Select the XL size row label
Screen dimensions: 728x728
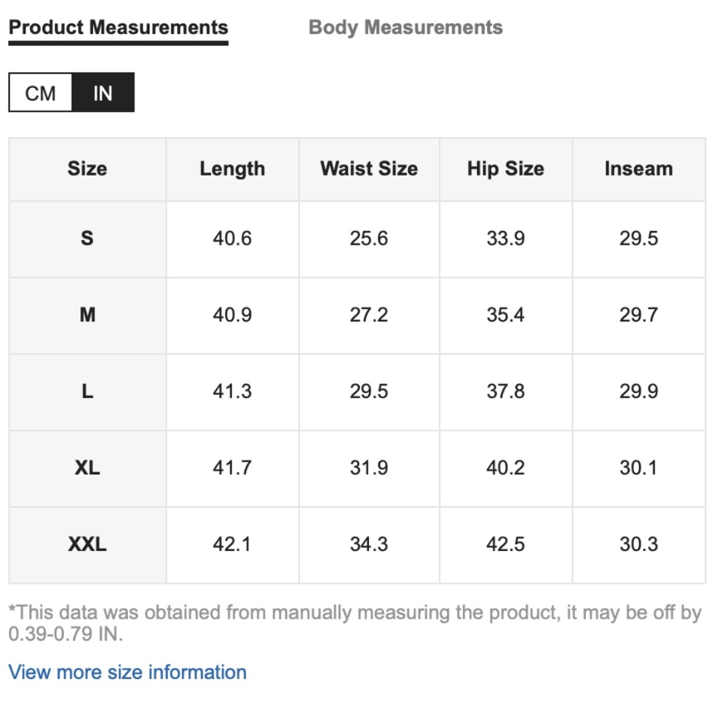click(87, 467)
